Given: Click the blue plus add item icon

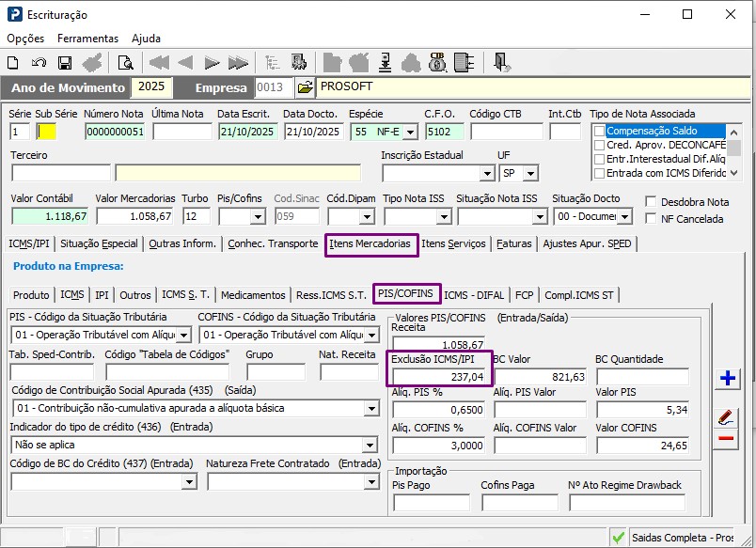Looking at the screenshot, I should coord(726,379).
